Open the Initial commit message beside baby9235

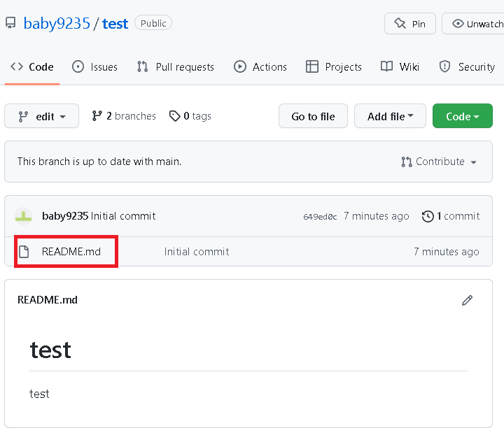pyautogui.click(x=123, y=216)
